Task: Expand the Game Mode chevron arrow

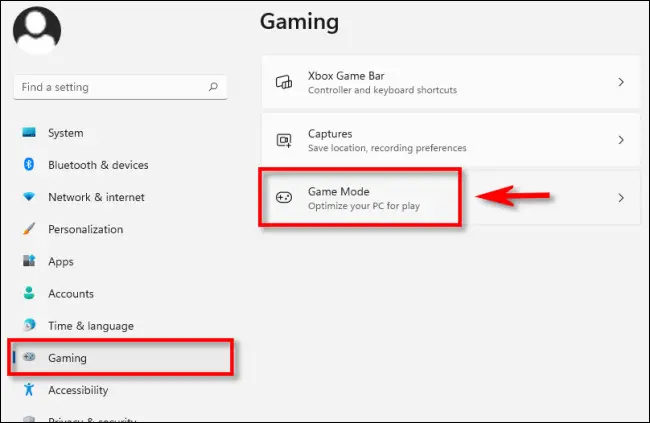Action: tap(621, 198)
